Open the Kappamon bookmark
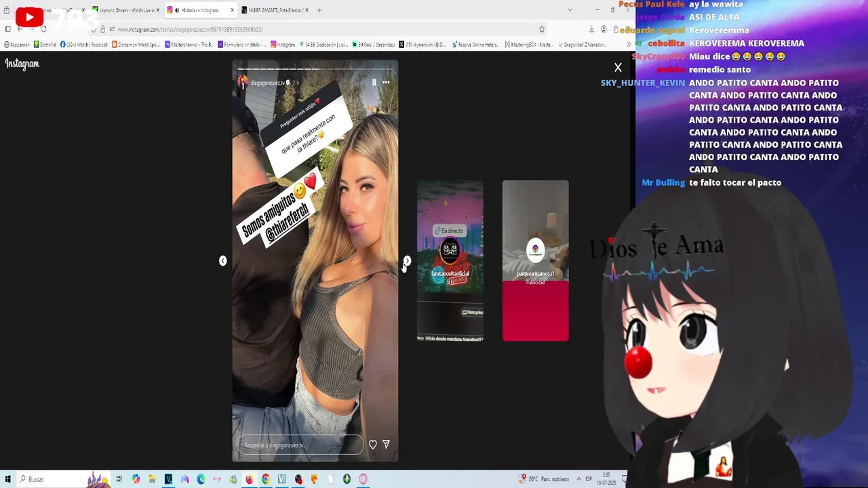Viewport: 868px width, 488px height. 17,45
